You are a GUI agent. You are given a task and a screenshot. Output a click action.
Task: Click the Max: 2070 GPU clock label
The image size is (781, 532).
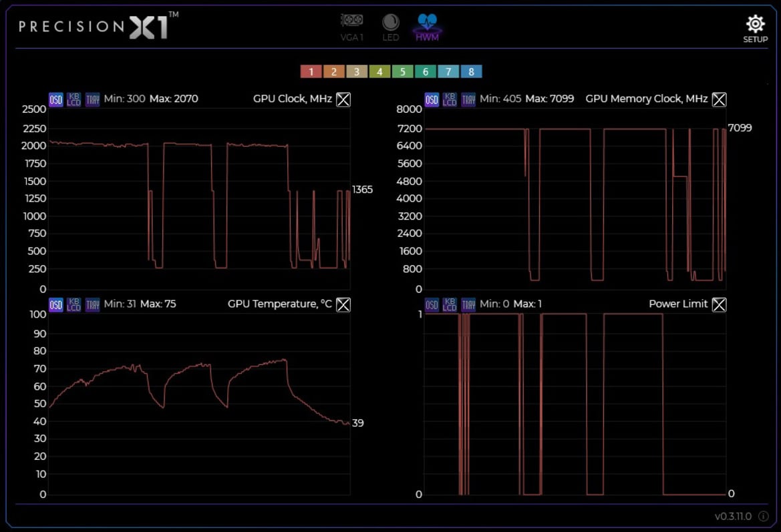pos(174,99)
